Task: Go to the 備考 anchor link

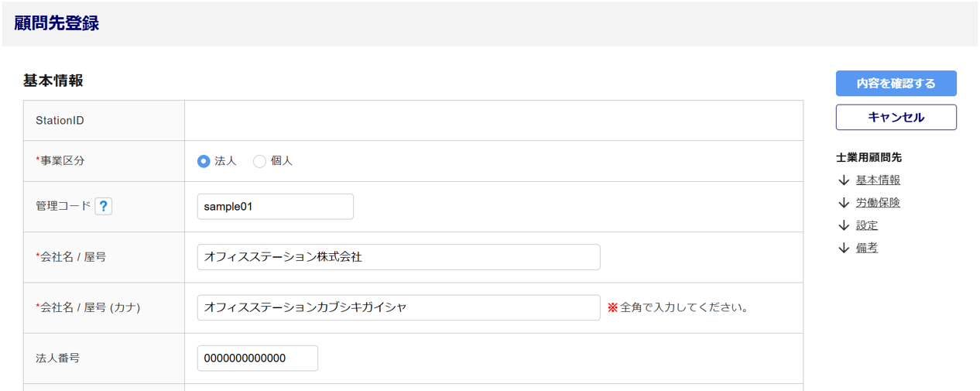Action: click(x=867, y=248)
